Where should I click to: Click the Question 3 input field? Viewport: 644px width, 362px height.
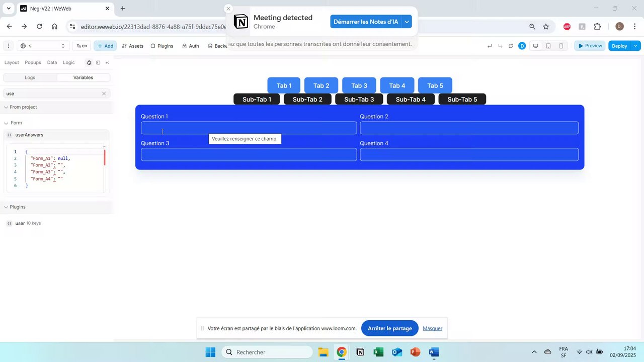pyautogui.click(x=249, y=154)
